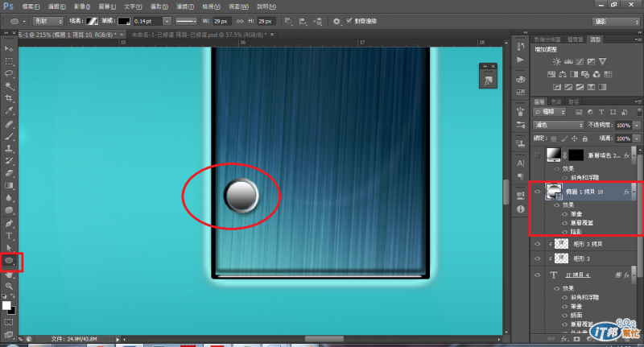Show the 漸層填色 2 layer

pos(537,155)
